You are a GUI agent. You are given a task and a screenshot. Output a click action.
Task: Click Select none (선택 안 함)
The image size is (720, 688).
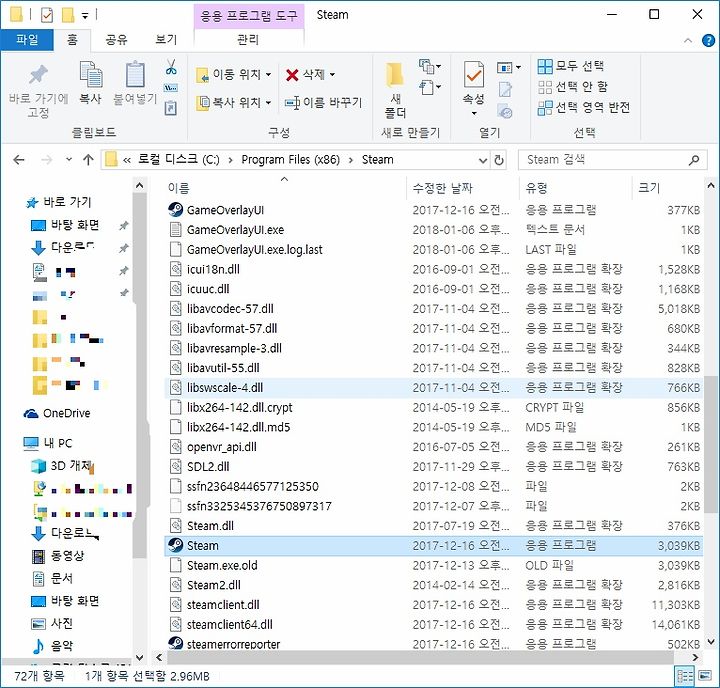pyautogui.click(x=573, y=87)
